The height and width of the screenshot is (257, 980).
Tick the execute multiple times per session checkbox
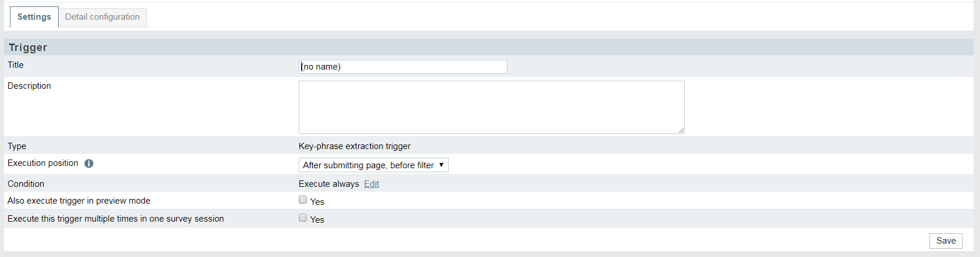tap(303, 218)
